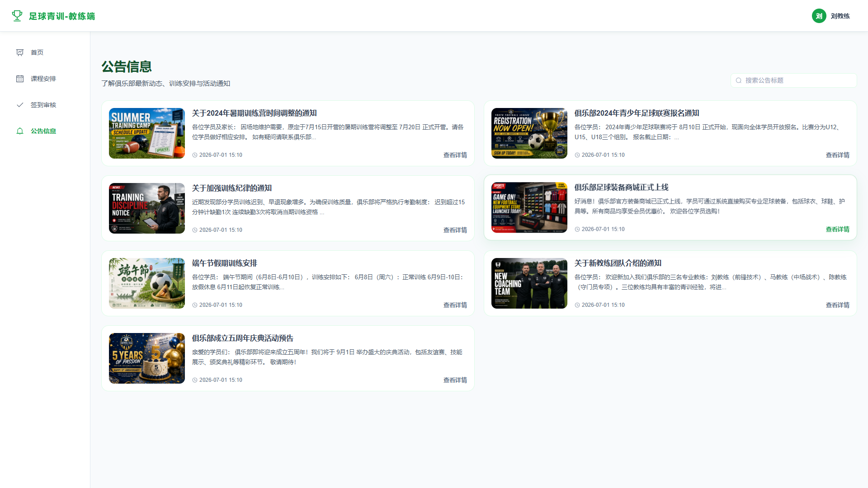Open 首页 menu item
Image resolution: width=868 pixels, height=488 pixels.
[45, 52]
